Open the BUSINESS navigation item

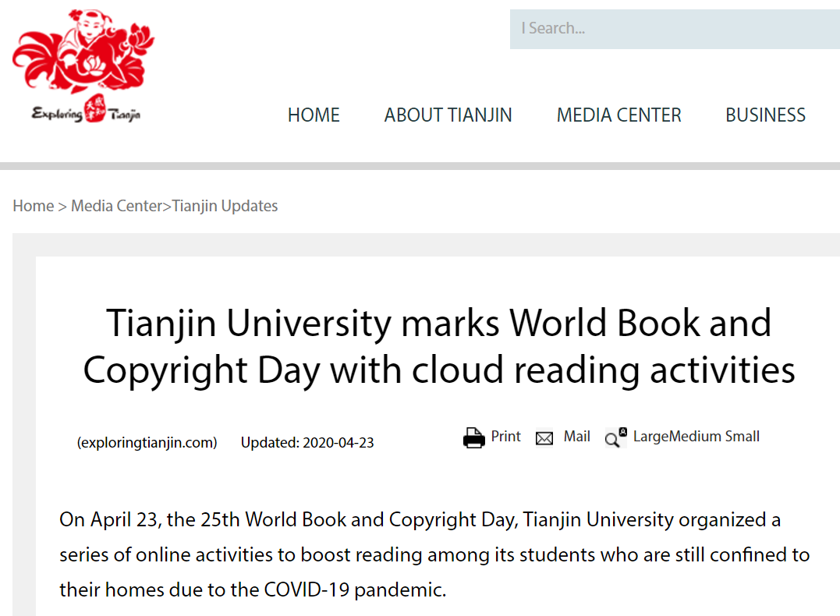click(x=765, y=115)
